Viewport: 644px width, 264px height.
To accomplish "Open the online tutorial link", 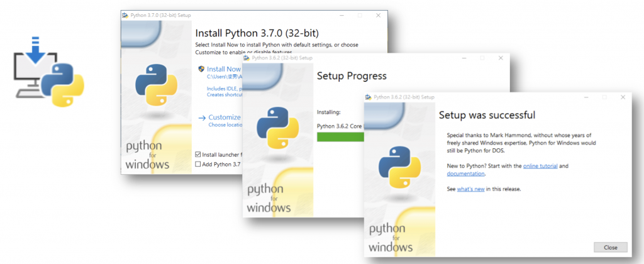I will tap(540, 167).
